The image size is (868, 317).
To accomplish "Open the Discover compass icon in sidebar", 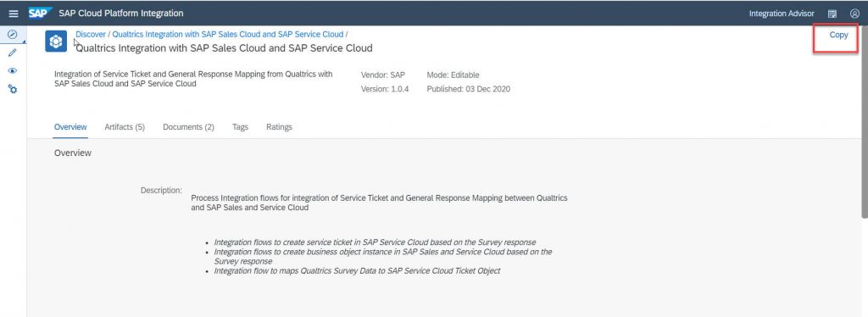I will tap(12, 34).
